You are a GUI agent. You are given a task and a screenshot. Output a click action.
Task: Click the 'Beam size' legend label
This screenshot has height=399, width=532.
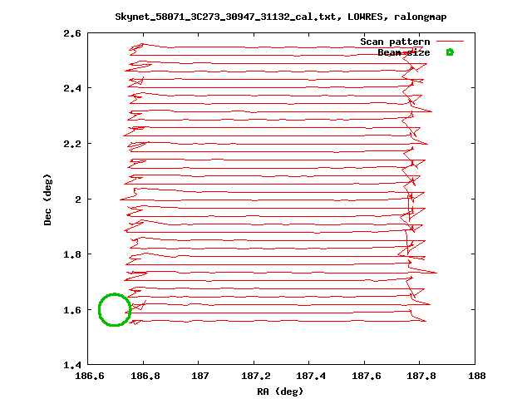coord(404,52)
